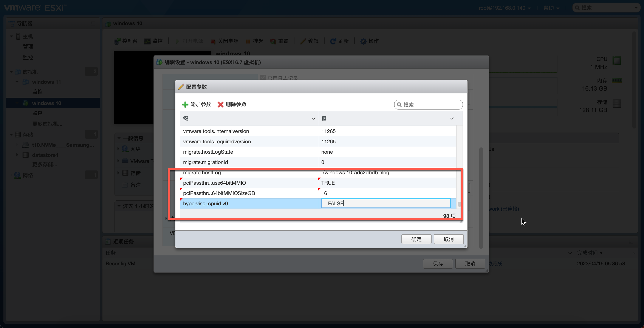Click 取消 in the edit settings dialog
The height and width of the screenshot is (328, 644).
[x=470, y=264]
